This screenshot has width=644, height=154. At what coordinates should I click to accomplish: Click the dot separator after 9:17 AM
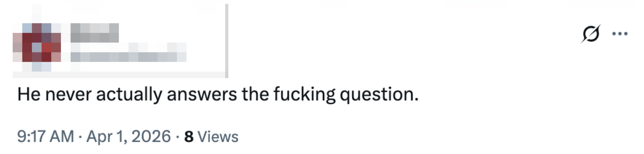point(80,137)
